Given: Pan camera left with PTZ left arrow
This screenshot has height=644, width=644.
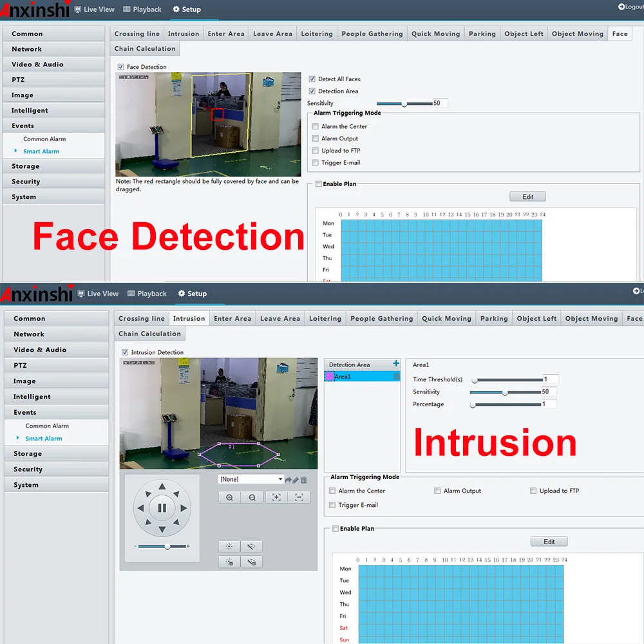Looking at the screenshot, I should click(x=140, y=508).
